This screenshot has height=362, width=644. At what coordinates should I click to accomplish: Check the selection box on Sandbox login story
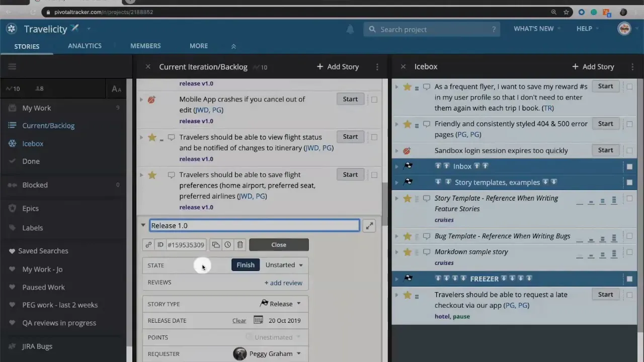(x=629, y=150)
